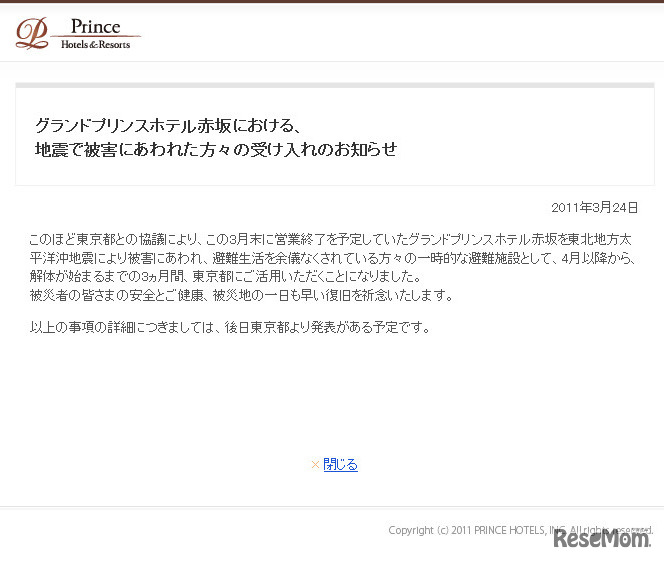Screen dimensions: 664x561
Task: Click the Prince Hotels & Resorts logo
Action: coord(78,33)
